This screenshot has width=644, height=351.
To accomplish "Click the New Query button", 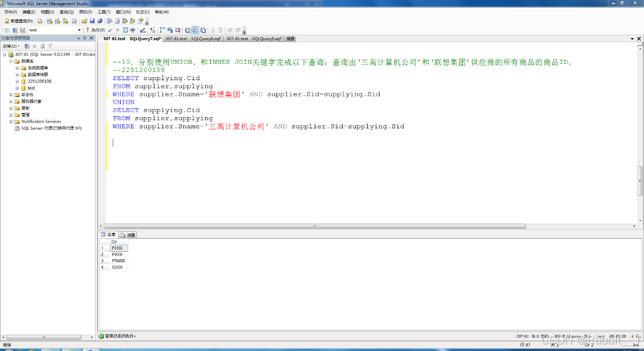I will 18,21.
